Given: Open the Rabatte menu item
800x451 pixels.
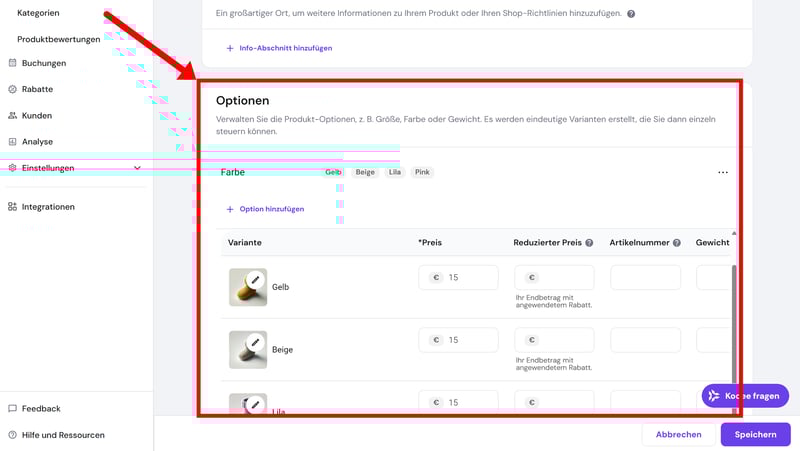Looking at the screenshot, I should [37, 89].
